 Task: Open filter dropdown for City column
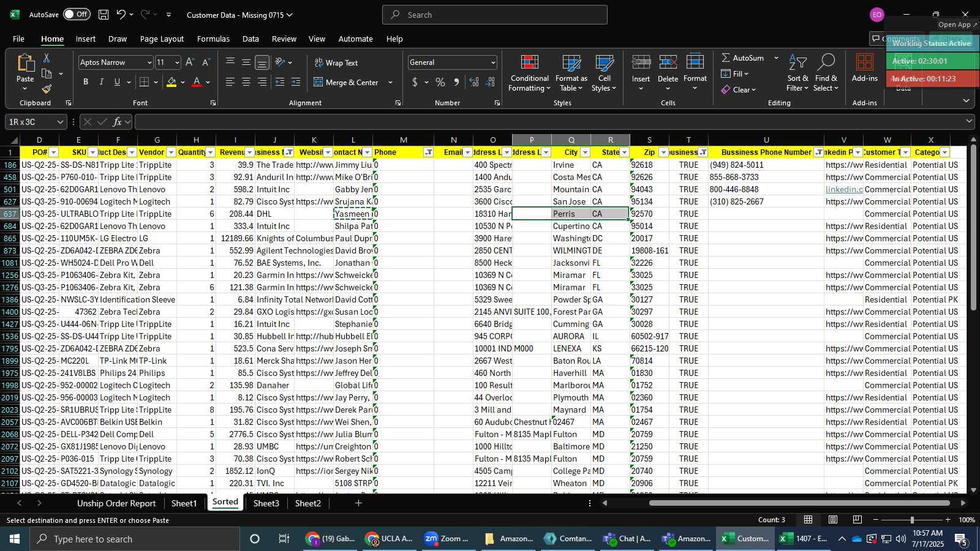(585, 152)
